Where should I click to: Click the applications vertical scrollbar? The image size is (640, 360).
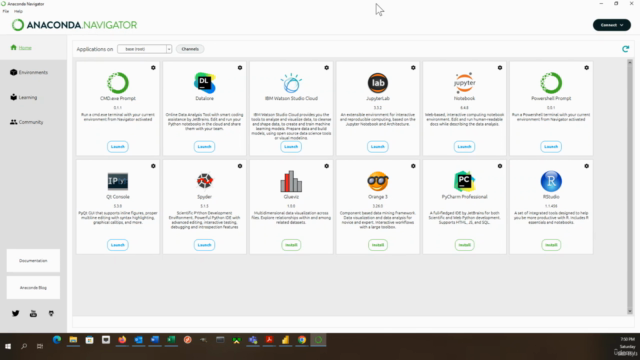630,187
